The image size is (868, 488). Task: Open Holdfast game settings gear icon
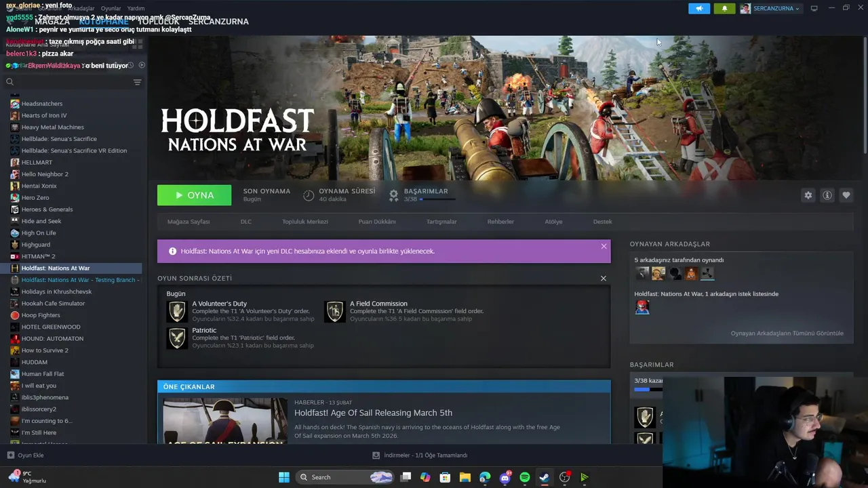tap(808, 195)
